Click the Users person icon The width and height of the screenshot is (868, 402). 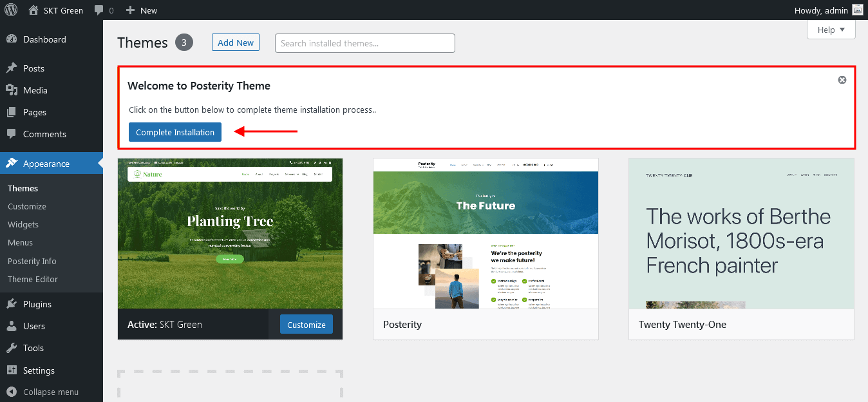pyautogui.click(x=12, y=326)
